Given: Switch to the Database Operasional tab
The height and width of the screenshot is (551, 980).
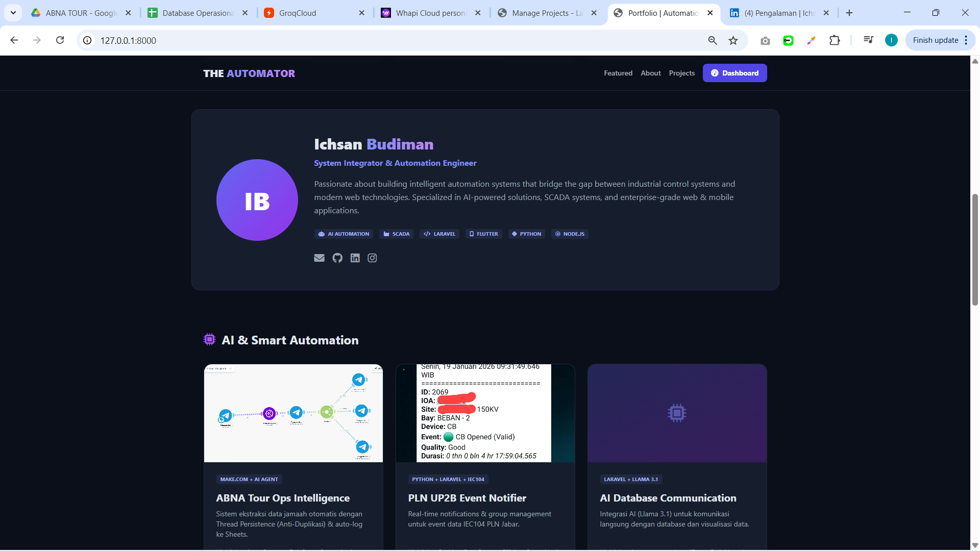Looking at the screenshot, I should [198, 13].
